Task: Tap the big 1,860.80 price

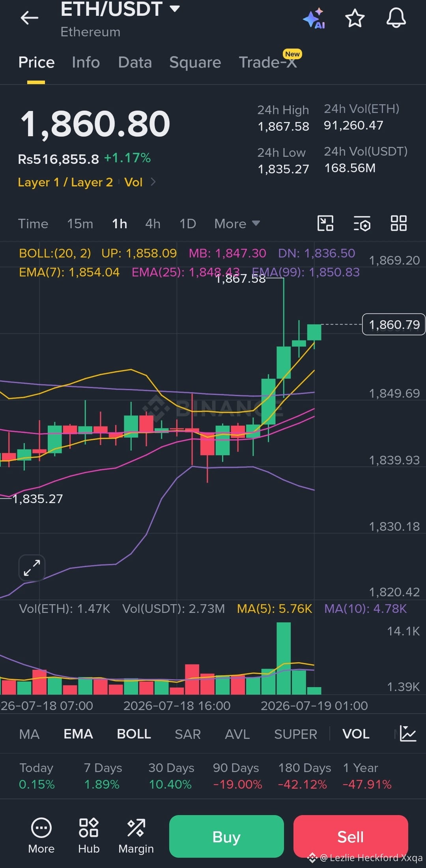Action: 95,124
